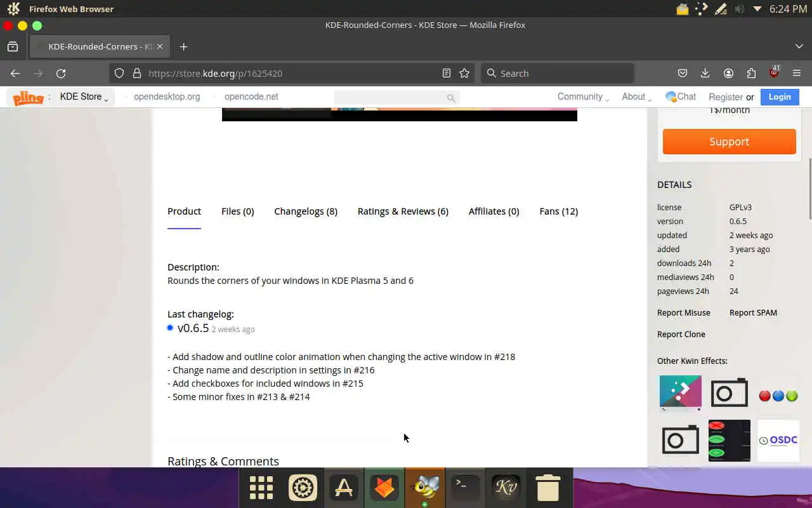Open the OSDC effect thumbnail
This screenshot has width=812, height=508.
(778, 440)
